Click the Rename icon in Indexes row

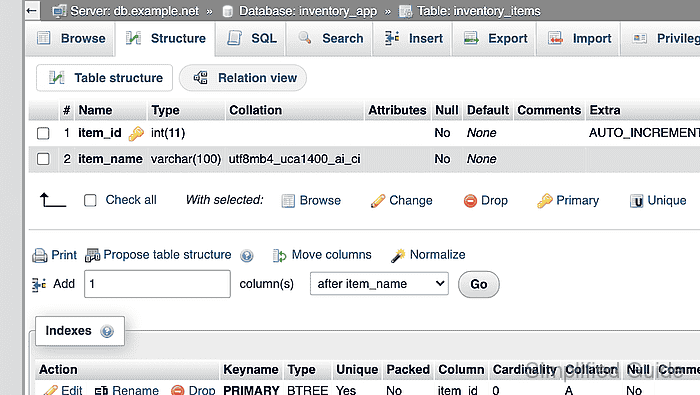pyautogui.click(x=101, y=391)
